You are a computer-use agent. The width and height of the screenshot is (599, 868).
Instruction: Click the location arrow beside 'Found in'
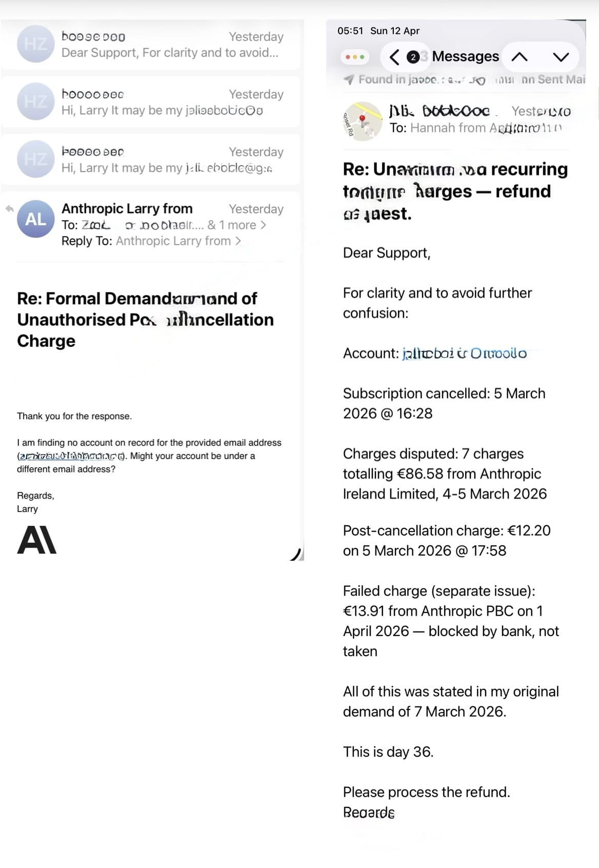(x=349, y=80)
